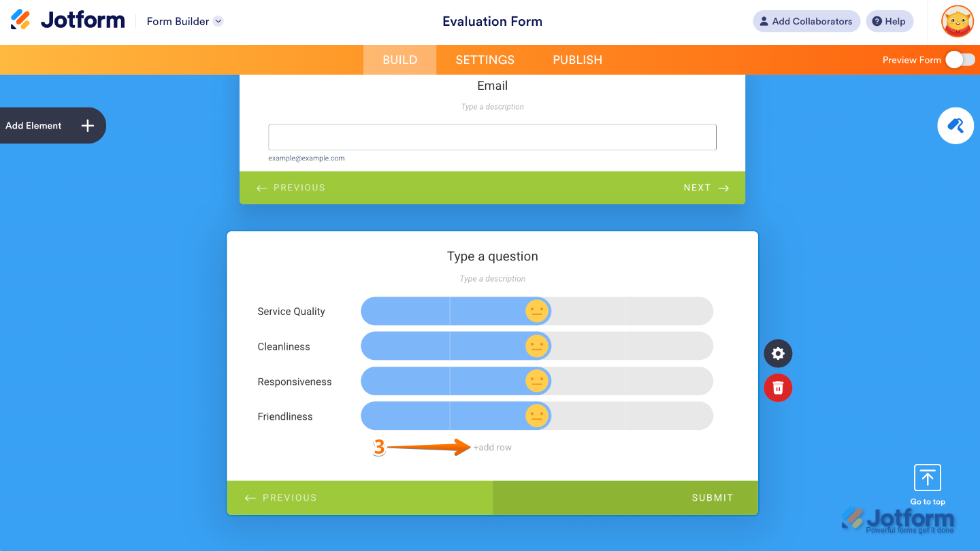Click the Add Collaborators button
Screen dimensions: 980x551
click(x=806, y=21)
